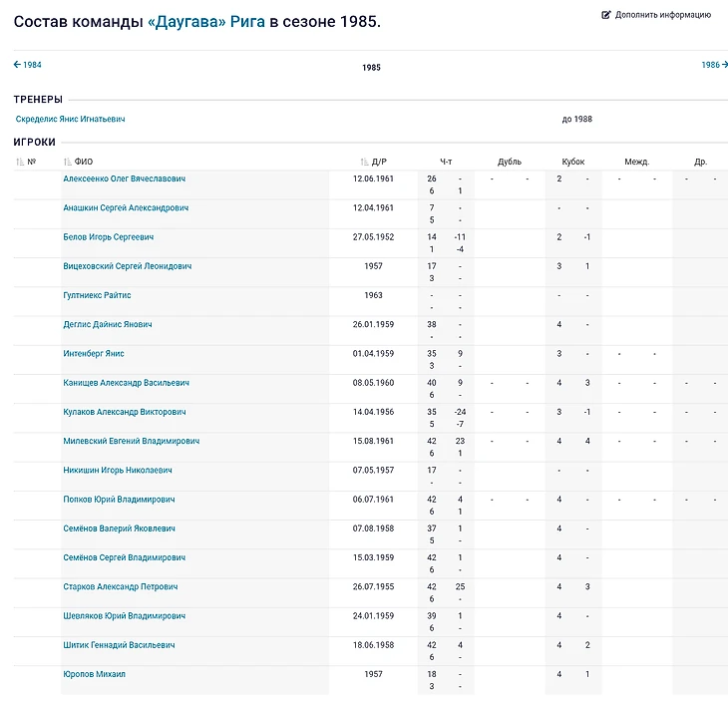Sort players by number column icon
Viewport: 728px width, 702px height.
click(x=20, y=162)
